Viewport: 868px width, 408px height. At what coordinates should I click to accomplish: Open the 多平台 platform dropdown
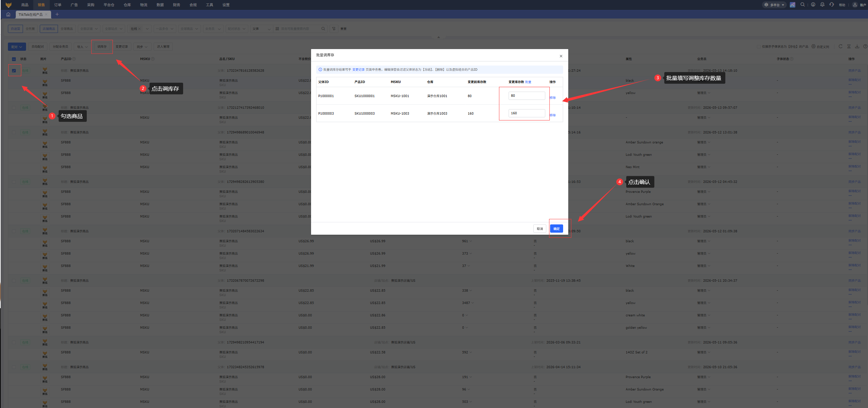point(774,5)
